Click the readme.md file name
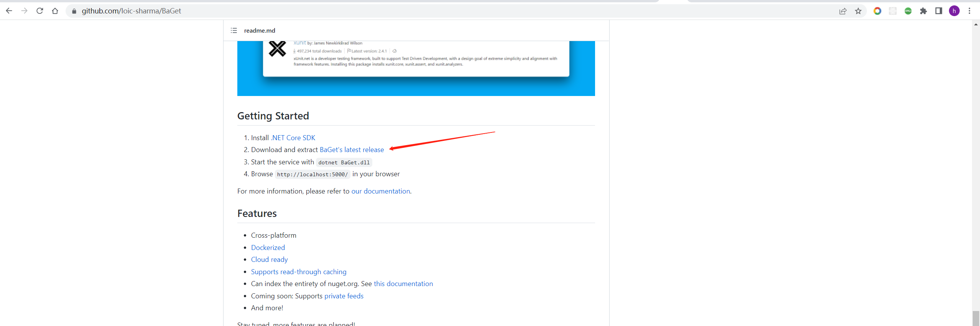The height and width of the screenshot is (326, 980). 260,30
